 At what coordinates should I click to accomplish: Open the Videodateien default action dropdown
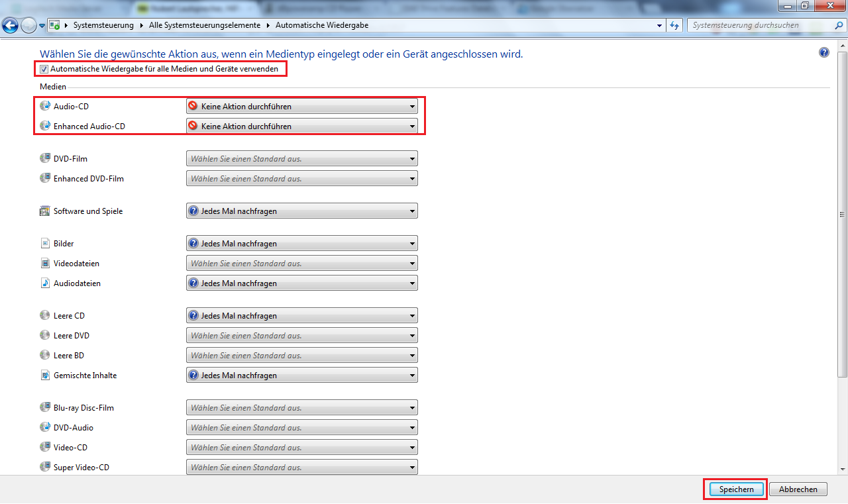point(301,264)
